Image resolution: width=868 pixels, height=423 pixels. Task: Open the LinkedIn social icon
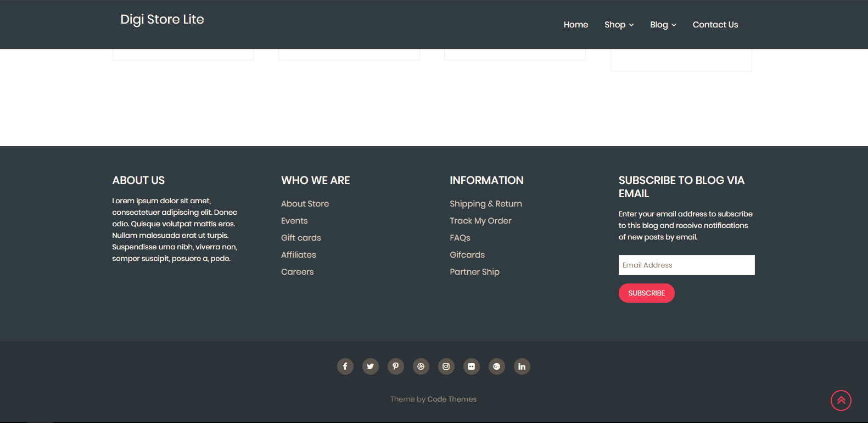click(522, 366)
